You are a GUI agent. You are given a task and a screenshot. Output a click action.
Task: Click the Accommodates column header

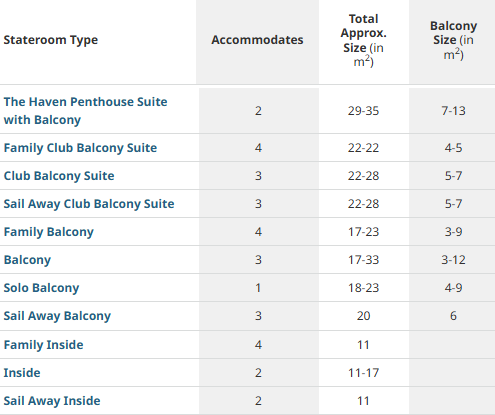point(257,40)
